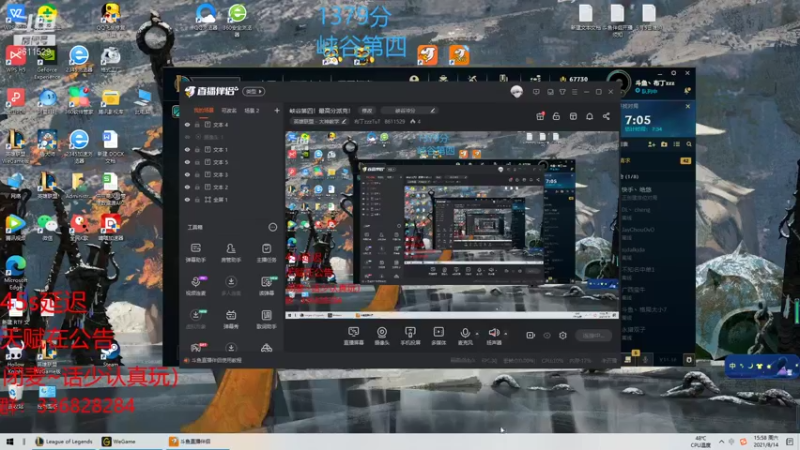
Task: Open the 弹幕秀 tool
Action: pyautogui.click(x=231, y=319)
